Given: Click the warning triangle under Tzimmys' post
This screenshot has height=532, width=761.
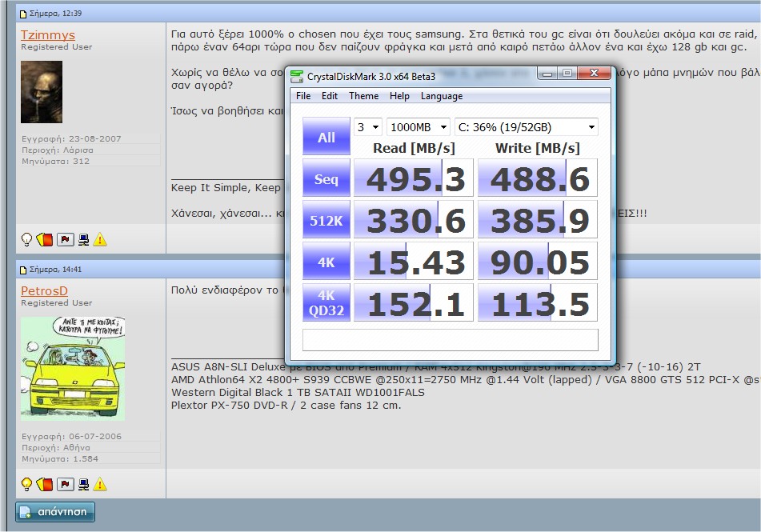Looking at the screenshot, I should (100, 239).
